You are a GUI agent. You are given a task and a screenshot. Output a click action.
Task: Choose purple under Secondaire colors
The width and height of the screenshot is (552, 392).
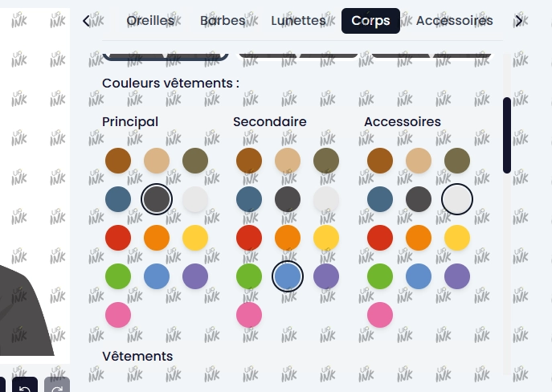pyautogui.click(x=326, y=276)
